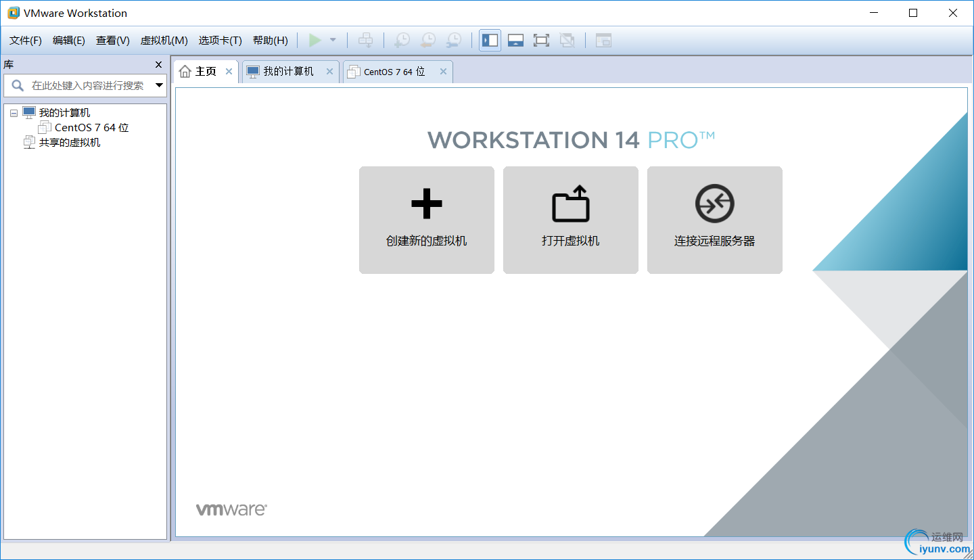Close the CentOS 7 64 位 tab
Screen dimensions: 974x560
(443, 72)
